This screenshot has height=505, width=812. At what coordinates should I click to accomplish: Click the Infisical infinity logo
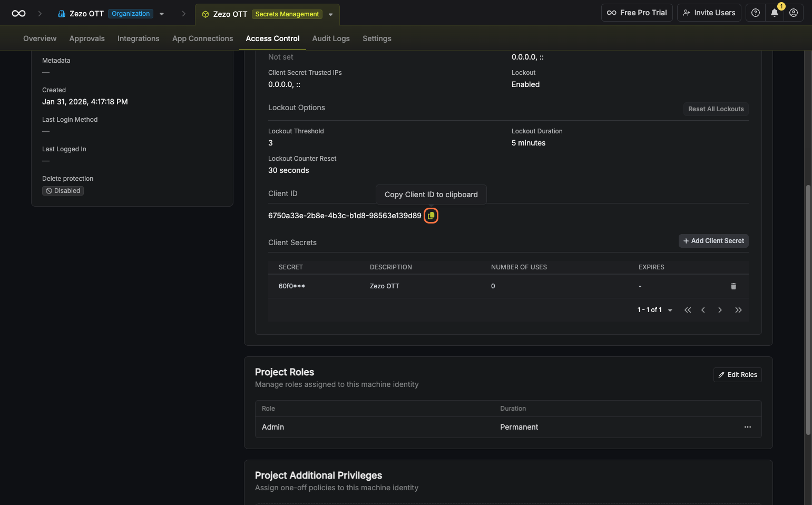coord(18,14)
